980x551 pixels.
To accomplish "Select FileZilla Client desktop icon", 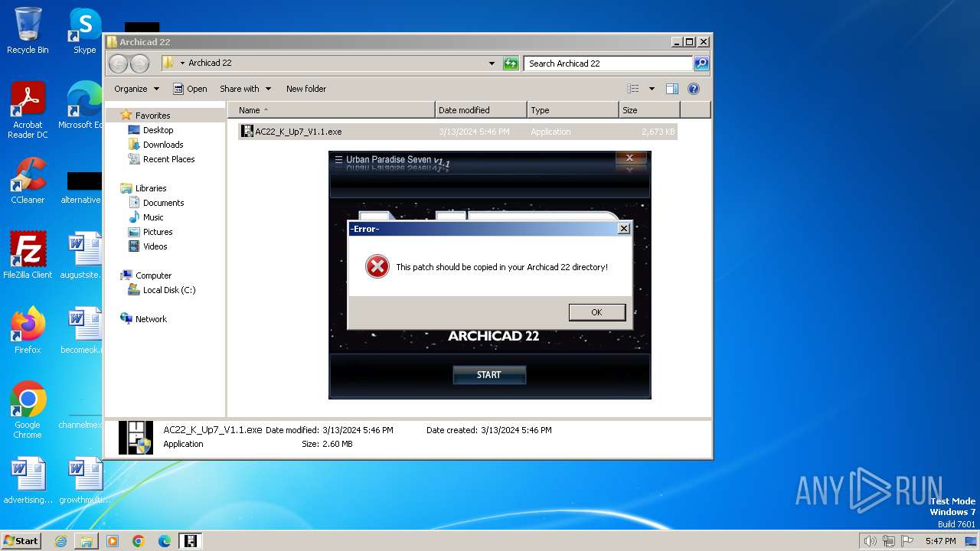I will (28, 256).
